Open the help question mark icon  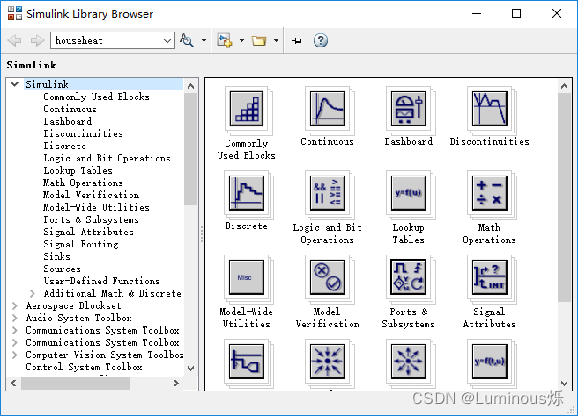click(x=321, y=40)
